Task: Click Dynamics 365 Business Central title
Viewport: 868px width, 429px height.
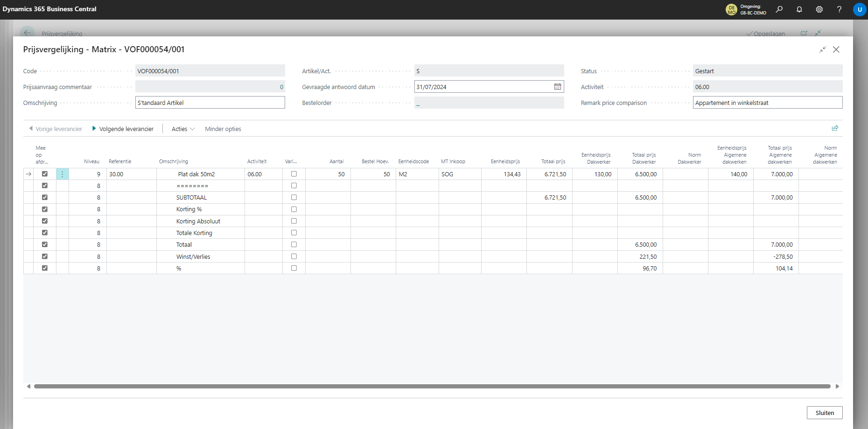Action: pyautogui.click(x=49, y=9)
